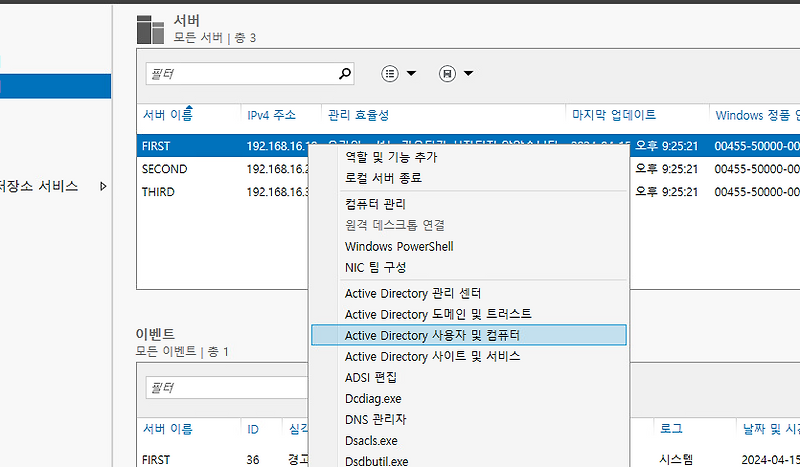Image resolution: width=800 pixels, height=467 pixels.
Task: Open DNS 관리자 from context menu
Action: tap(376, 420)
